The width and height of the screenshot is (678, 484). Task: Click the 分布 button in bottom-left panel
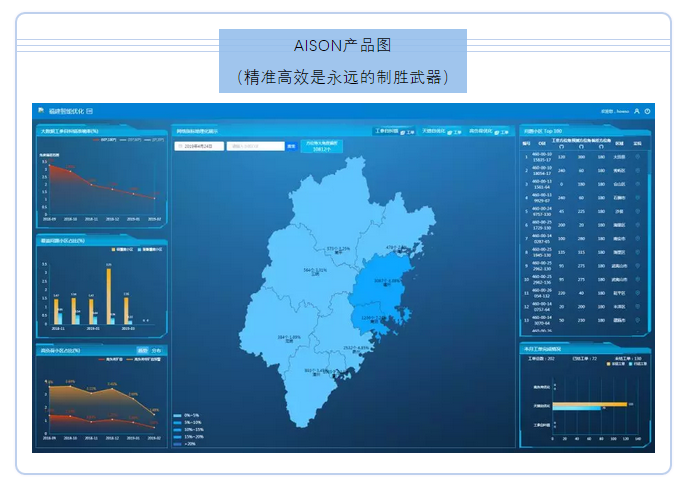point(157,351)
